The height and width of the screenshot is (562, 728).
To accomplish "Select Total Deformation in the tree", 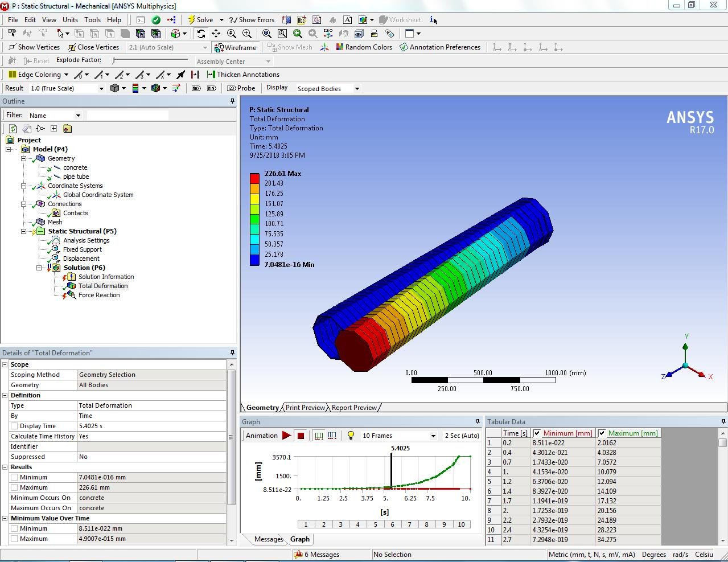I will 103,286.
